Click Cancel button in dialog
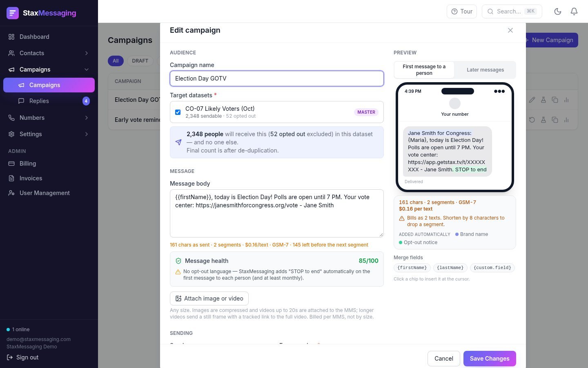 coord(444,359)
